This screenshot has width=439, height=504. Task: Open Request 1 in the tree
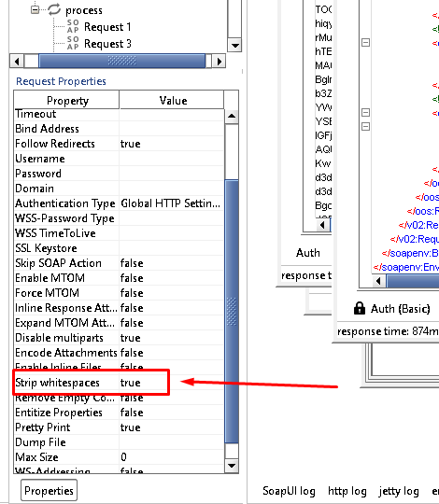coord(107,27)
